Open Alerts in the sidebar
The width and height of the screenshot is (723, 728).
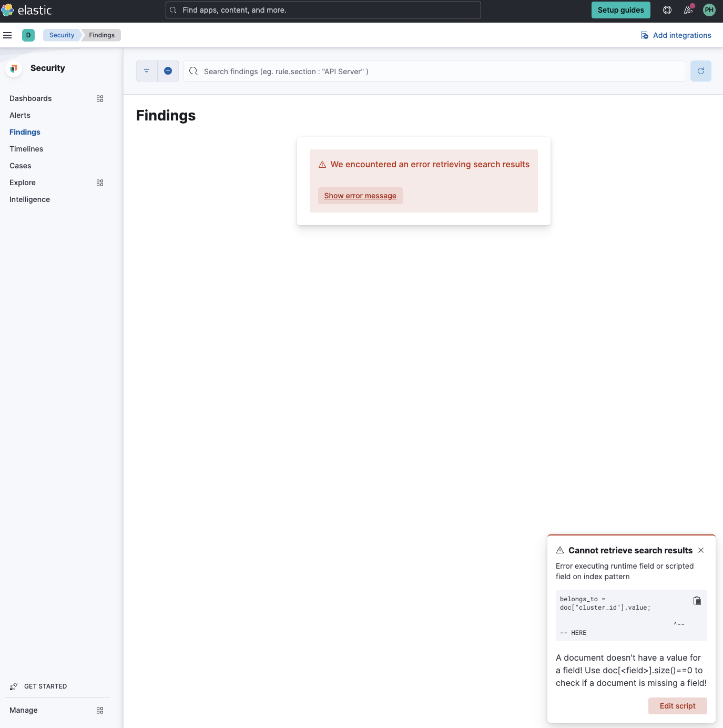20,115
